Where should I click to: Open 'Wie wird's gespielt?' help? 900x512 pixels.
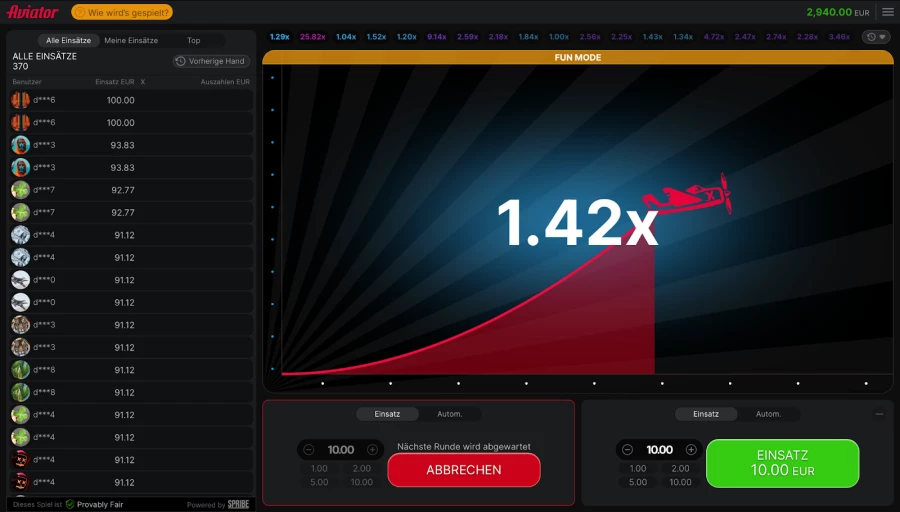pos(108,12)
